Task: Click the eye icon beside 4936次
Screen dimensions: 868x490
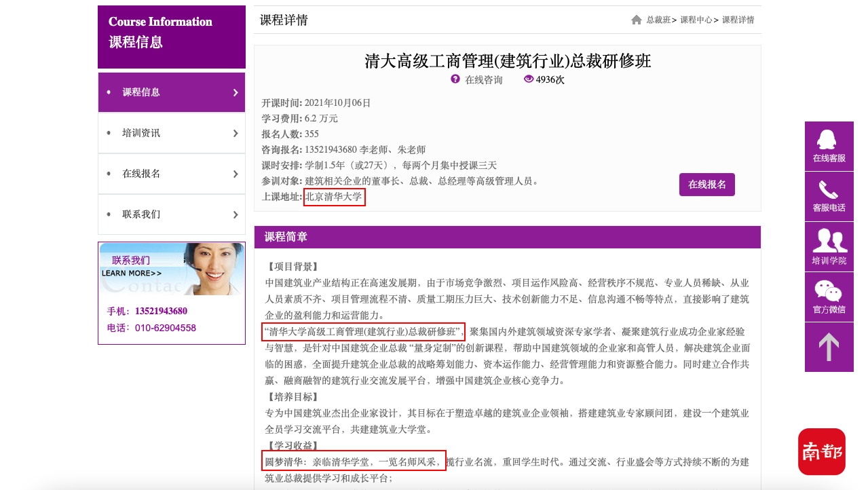Action: 529,79
